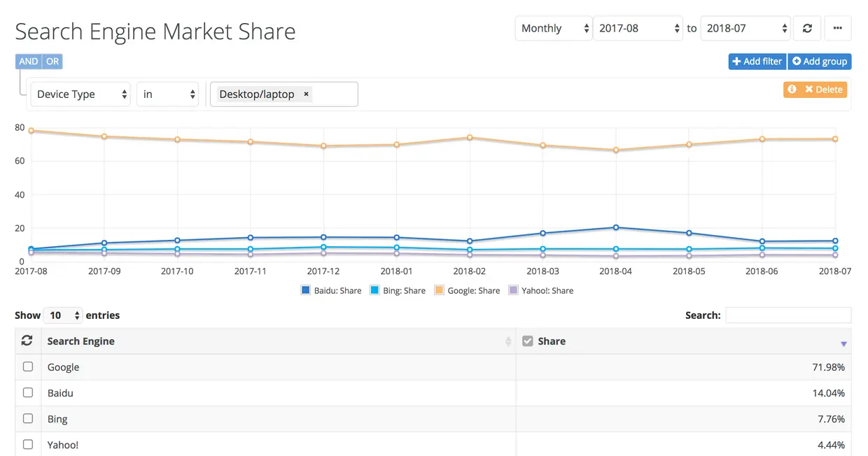Click the Share column sort arrow
This screenshot has height=456, width=868.
(843, 343)
